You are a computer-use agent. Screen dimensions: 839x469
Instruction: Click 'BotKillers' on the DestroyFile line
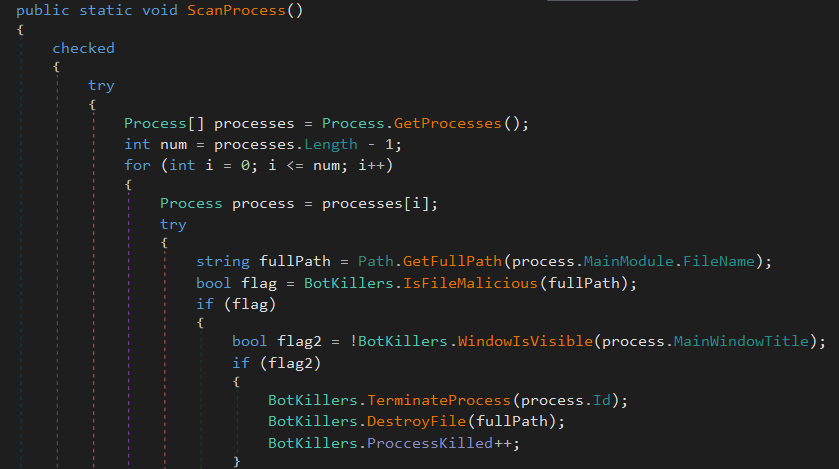(x=312, y=421)
